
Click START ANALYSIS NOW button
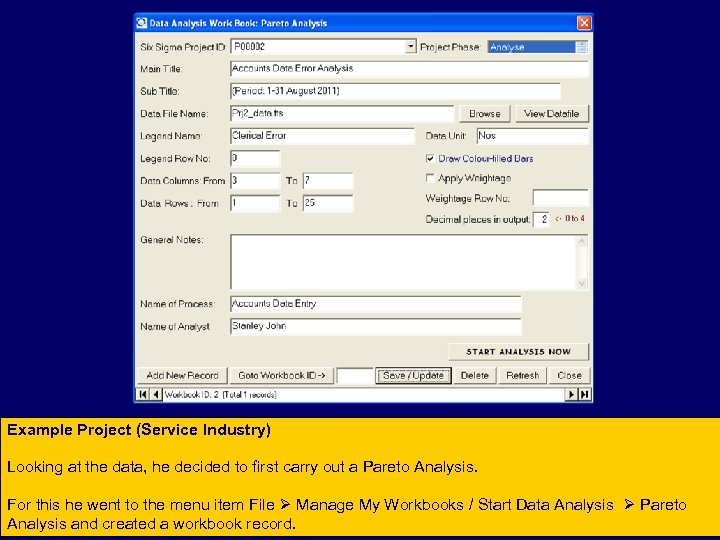point(518,352)
